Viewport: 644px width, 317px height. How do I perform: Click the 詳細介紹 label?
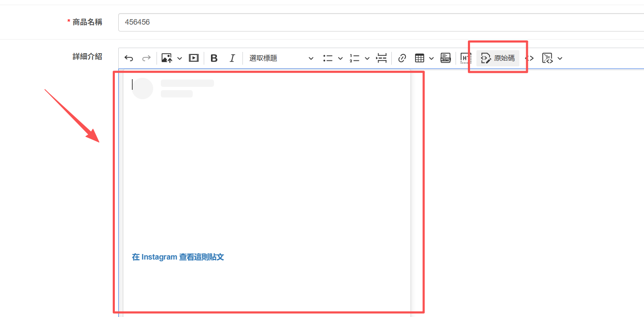pyautogui.click(x=87, y=56)
